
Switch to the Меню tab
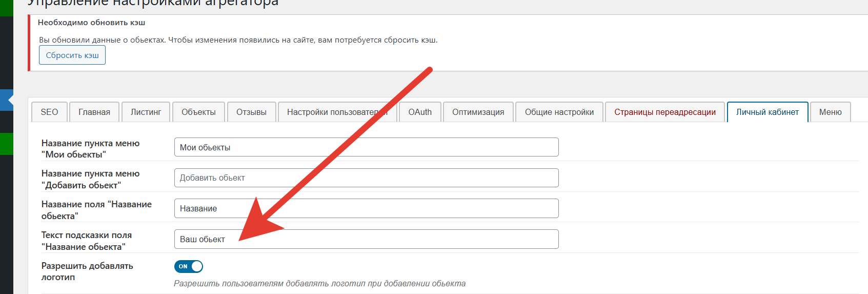pyautogui.click(x=830, y=112)
